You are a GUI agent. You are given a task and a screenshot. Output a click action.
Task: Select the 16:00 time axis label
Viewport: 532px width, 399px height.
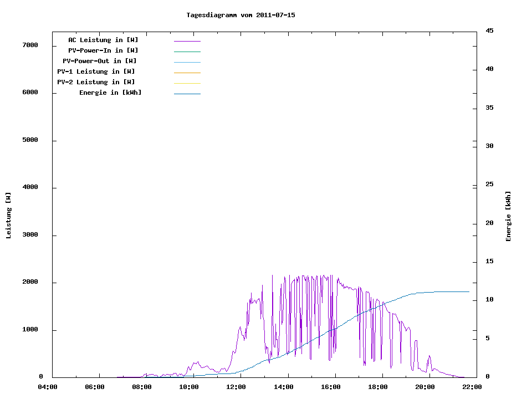(x=331, y=387)
